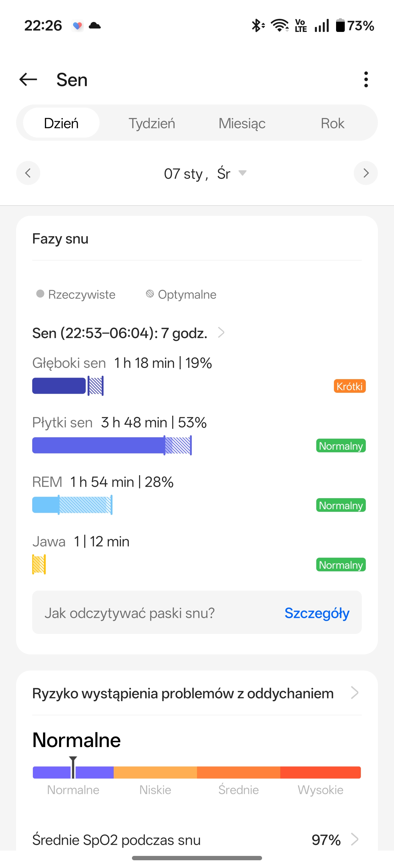The width and height of the screenshot is (394, 868).
Task: Go to previous day arrow
Action: 28,173
